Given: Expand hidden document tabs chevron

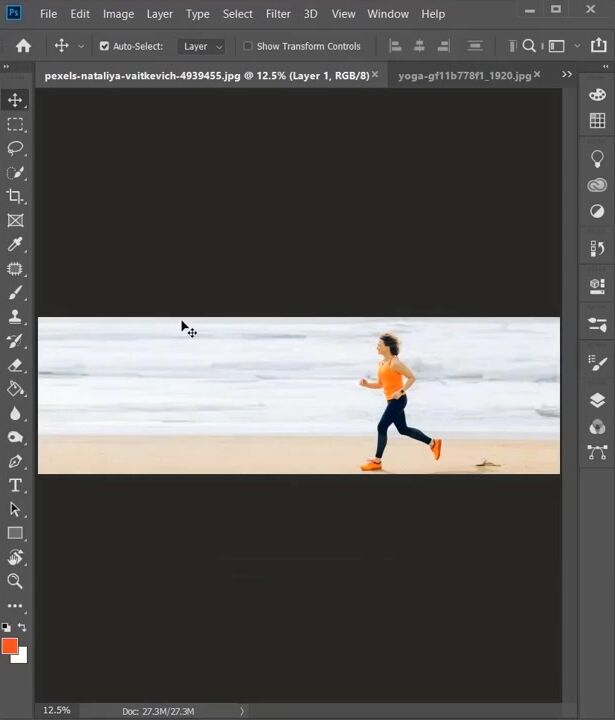Looking at the screenshot, I should tap(567, 74).
